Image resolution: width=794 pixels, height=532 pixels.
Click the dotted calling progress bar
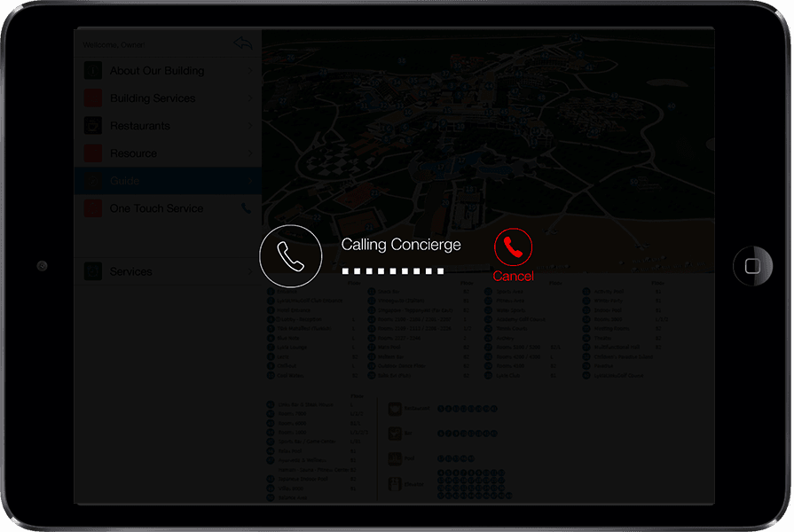point(392,271)
